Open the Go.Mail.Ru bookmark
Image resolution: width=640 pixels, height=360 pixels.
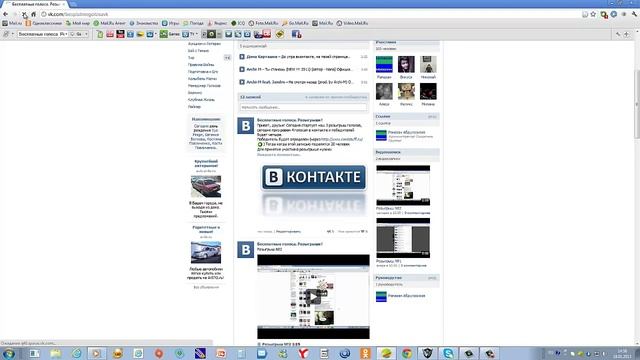coord(295,23)
